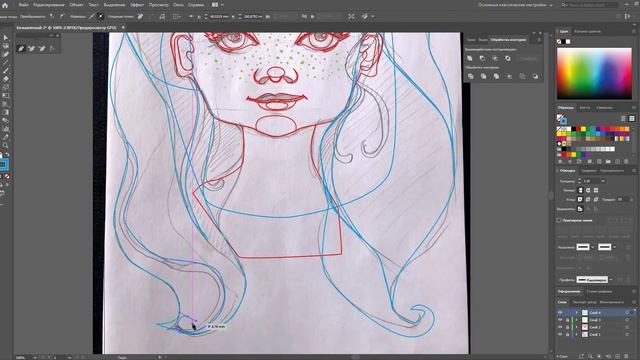This screenshot has height=360, width=640.
Task: Set butt cap for stroke
Action: (580, 190)
